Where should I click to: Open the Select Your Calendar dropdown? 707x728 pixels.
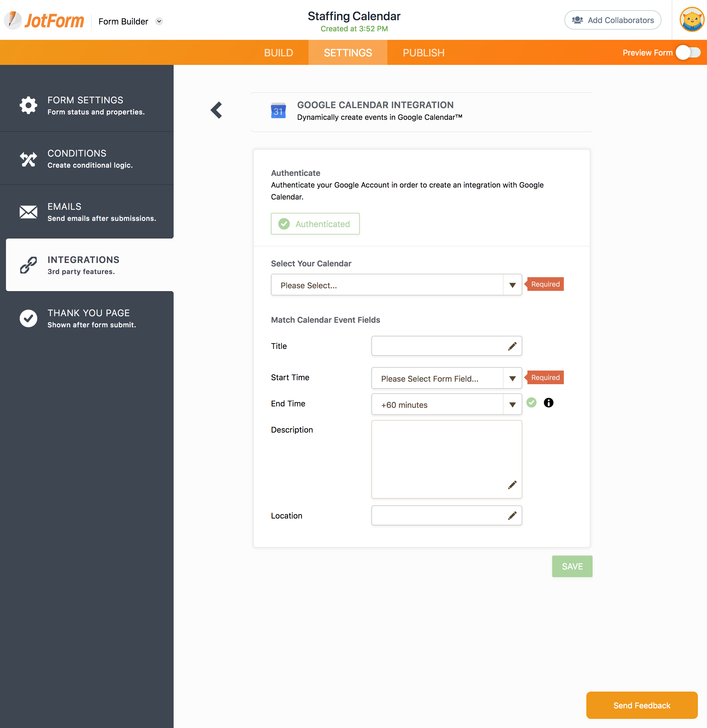coord(396,285)
